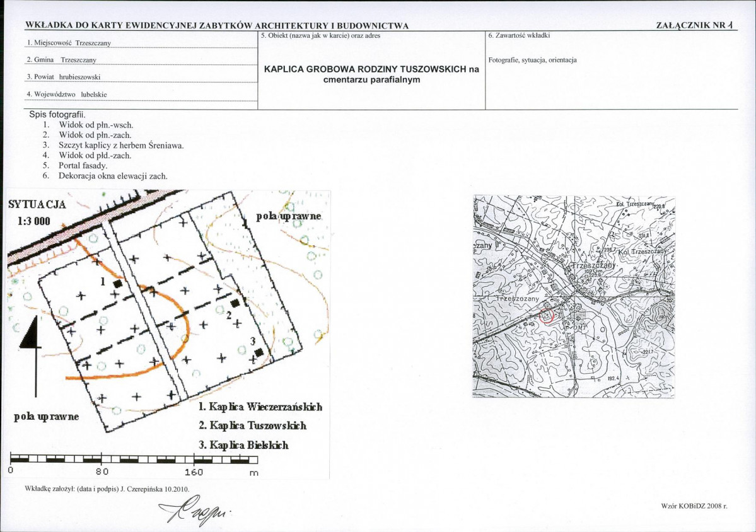Image resolution: width=756 pixels, height=532 pixels.
Task: Select list item 'Szczyt kaplicy z herbem Śreniawa.'
Action: click(122, 146)
